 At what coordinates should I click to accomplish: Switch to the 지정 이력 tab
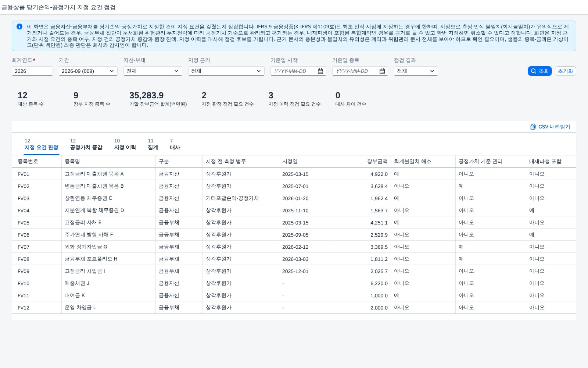click(125, 144)
